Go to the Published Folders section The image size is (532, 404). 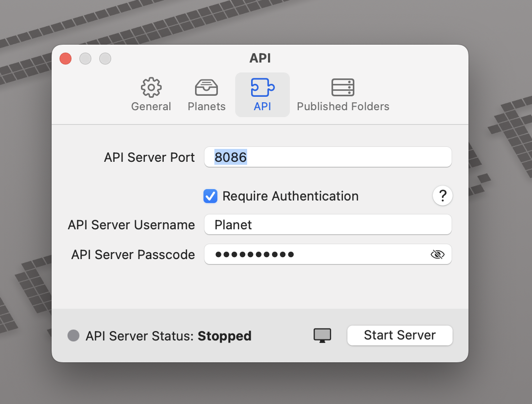[x=343, y=94]
